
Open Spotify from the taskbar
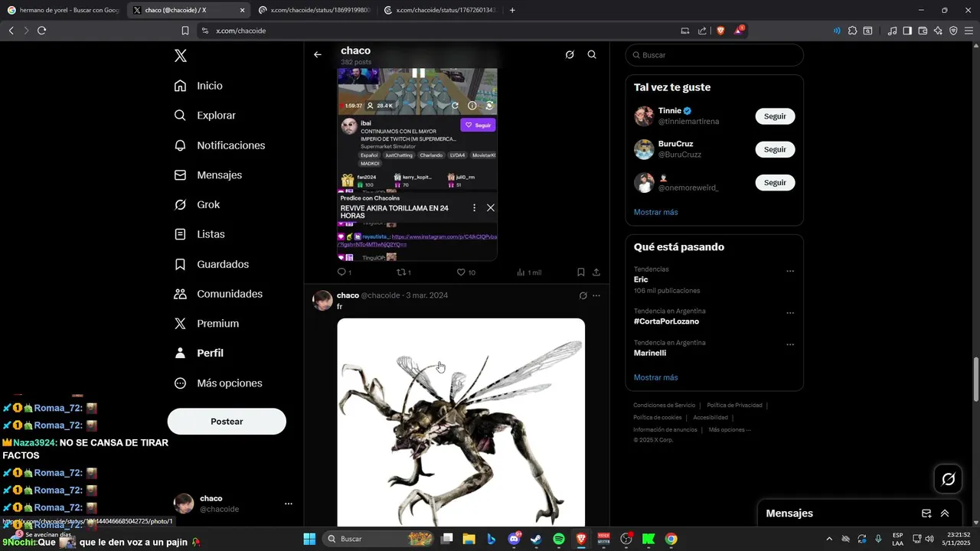point(559,539)
